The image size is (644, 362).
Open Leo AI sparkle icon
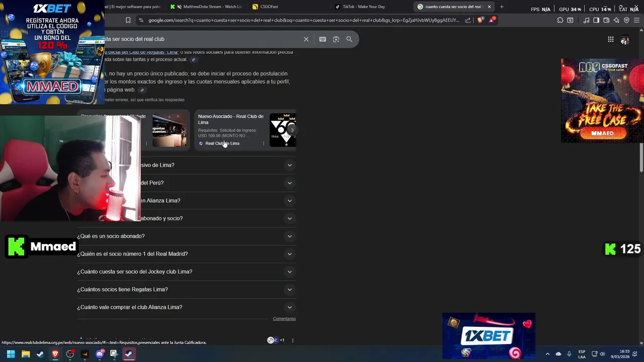[616, 20]
